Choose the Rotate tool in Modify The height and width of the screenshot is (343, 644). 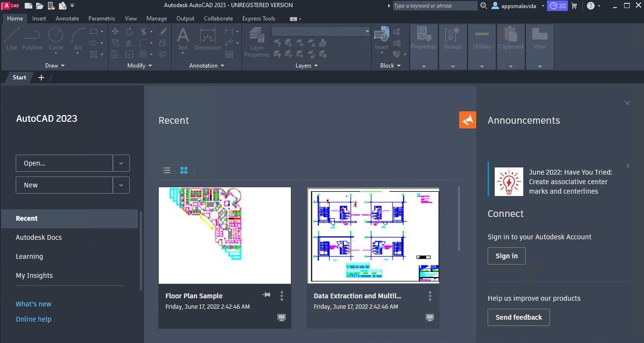pos(129,31)
